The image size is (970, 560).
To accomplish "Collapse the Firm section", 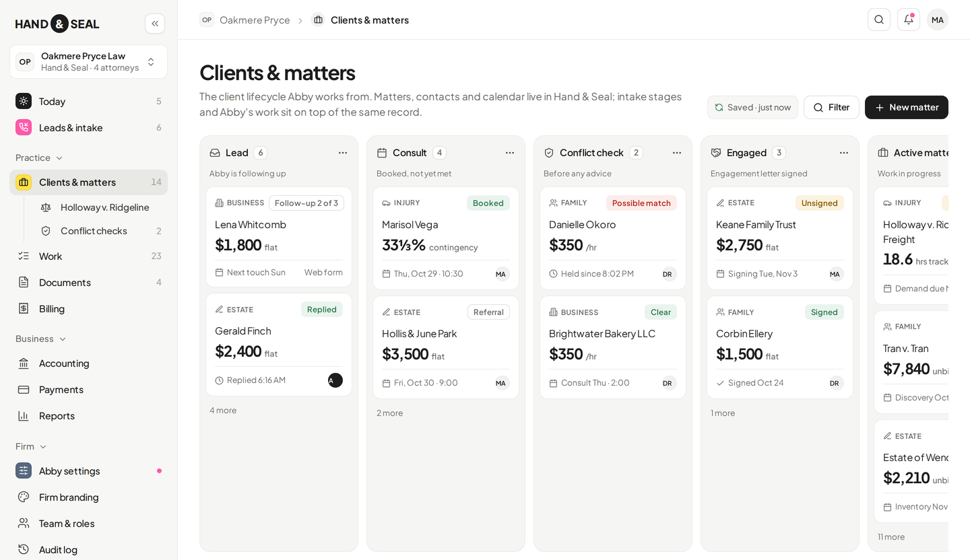I will [x=32, y=446].
